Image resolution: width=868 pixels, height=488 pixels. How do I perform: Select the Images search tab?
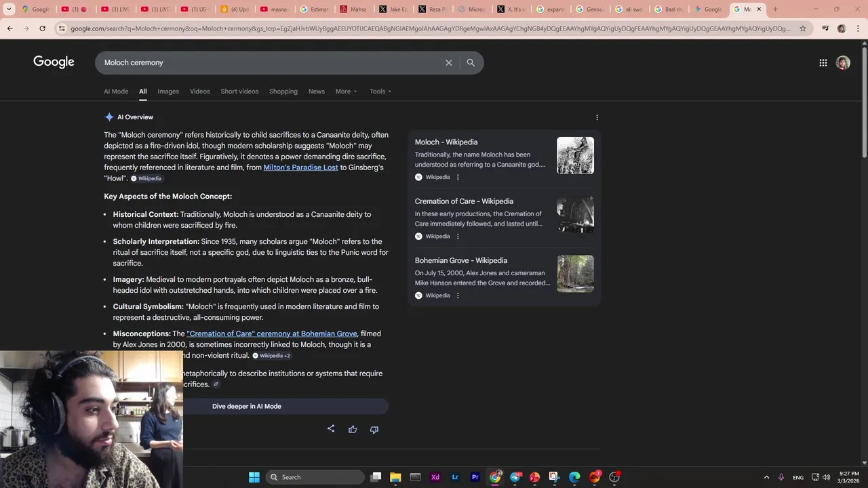tap(168, 91)
